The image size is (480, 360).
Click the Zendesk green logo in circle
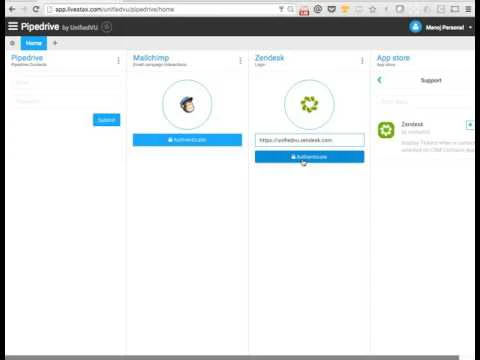(x=309, y=104)
